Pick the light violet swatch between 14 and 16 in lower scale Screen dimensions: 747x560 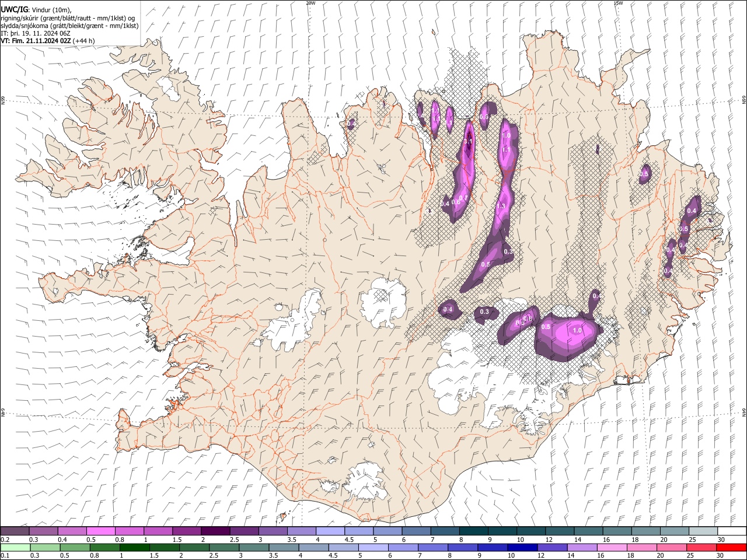pyautogui.click(x=582, y=547)
